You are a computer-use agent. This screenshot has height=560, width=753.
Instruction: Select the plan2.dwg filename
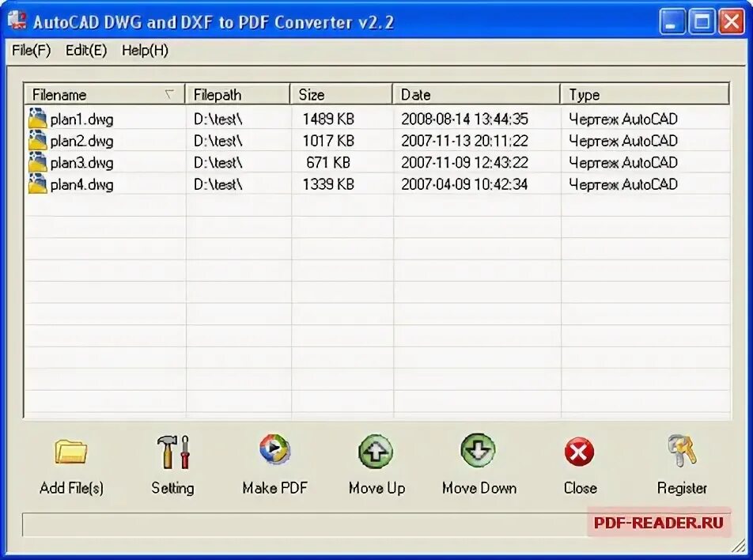tap(82, 142)
